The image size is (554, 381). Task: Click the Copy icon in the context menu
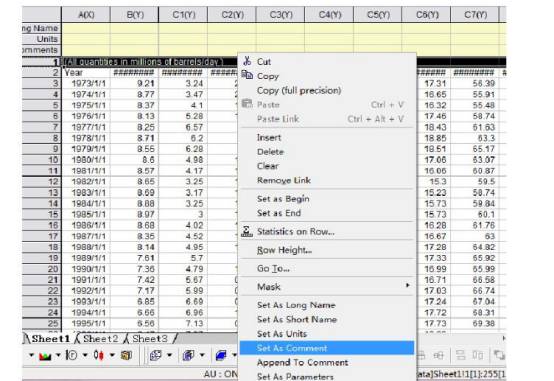[247, 75]
